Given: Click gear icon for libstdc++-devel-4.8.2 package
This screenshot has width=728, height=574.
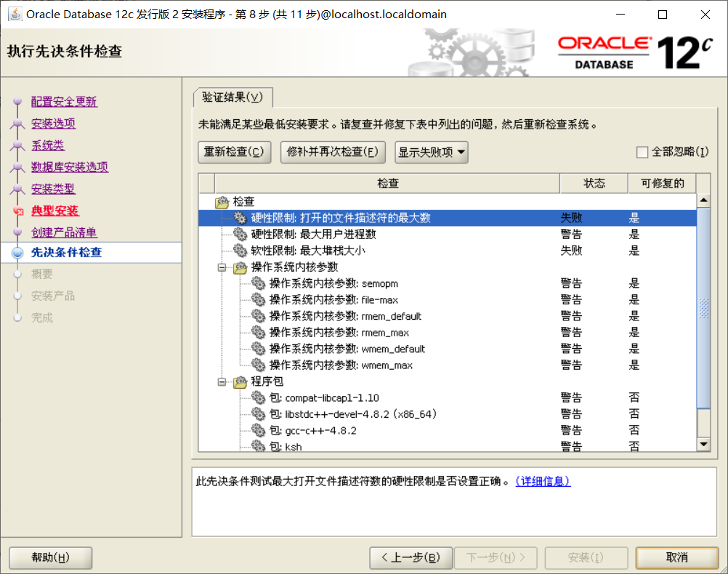Looking at the screenshot, I should click(x=258, y=413).
